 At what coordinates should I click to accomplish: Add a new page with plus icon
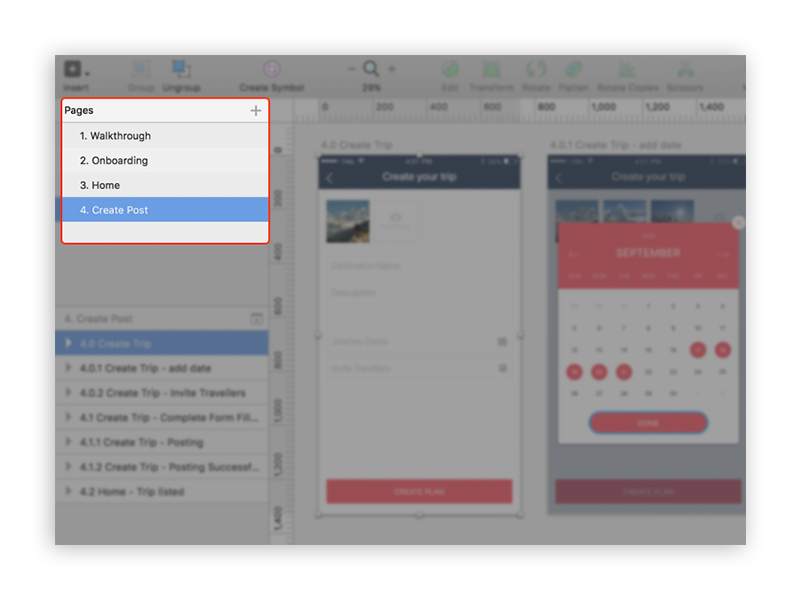click(x=256, y=111)
